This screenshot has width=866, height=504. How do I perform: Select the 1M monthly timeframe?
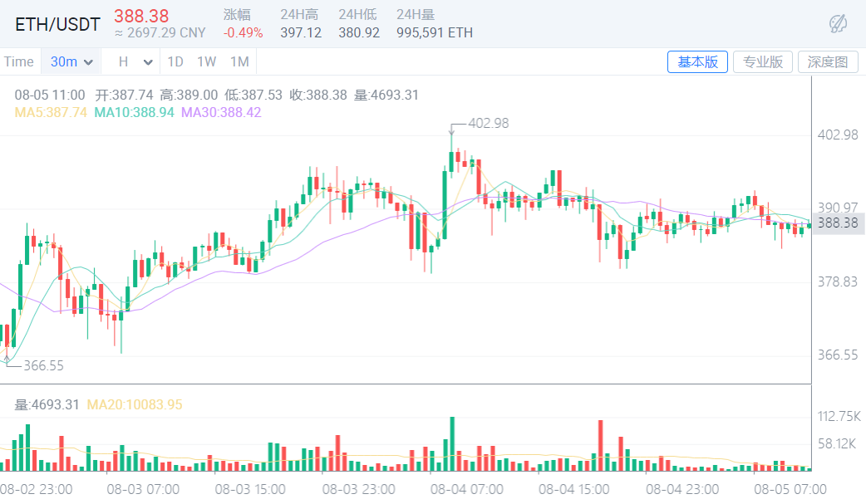pos(239,61)
